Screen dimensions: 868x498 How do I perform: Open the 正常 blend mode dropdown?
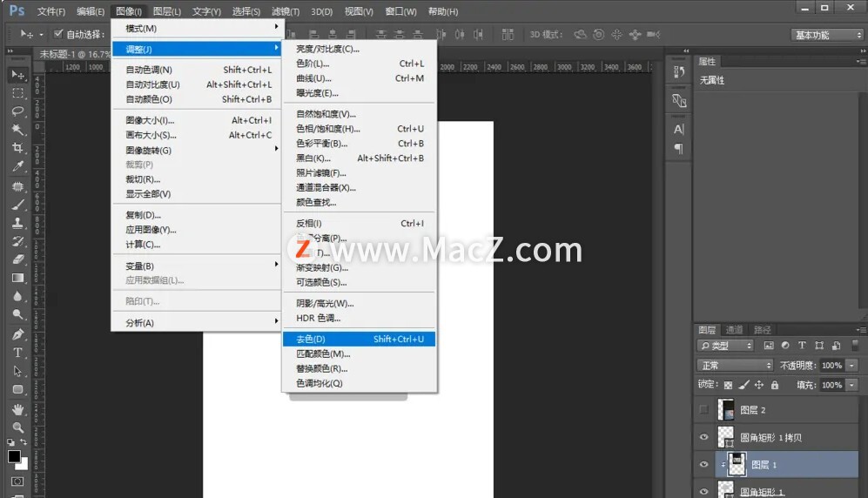(x=735, y=366)
